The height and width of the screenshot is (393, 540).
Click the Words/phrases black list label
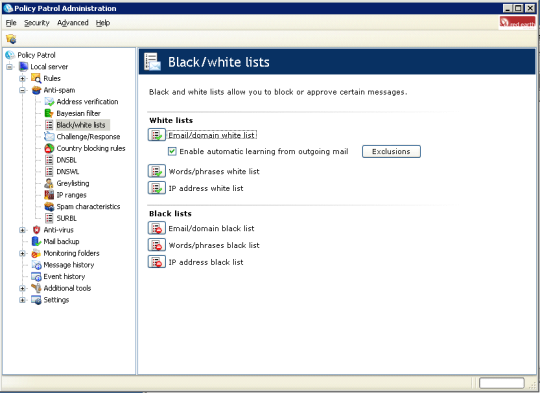point(214,245)
